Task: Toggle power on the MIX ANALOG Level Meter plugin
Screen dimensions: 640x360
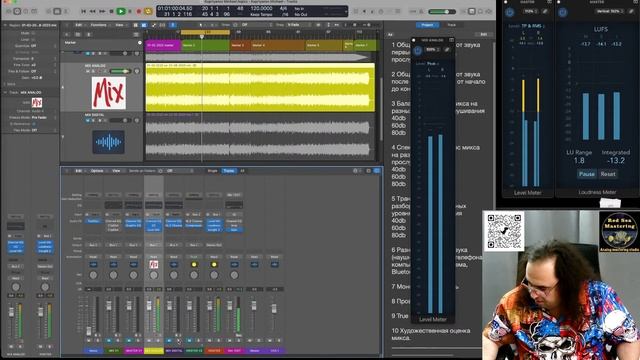Action: click(418, 51)
